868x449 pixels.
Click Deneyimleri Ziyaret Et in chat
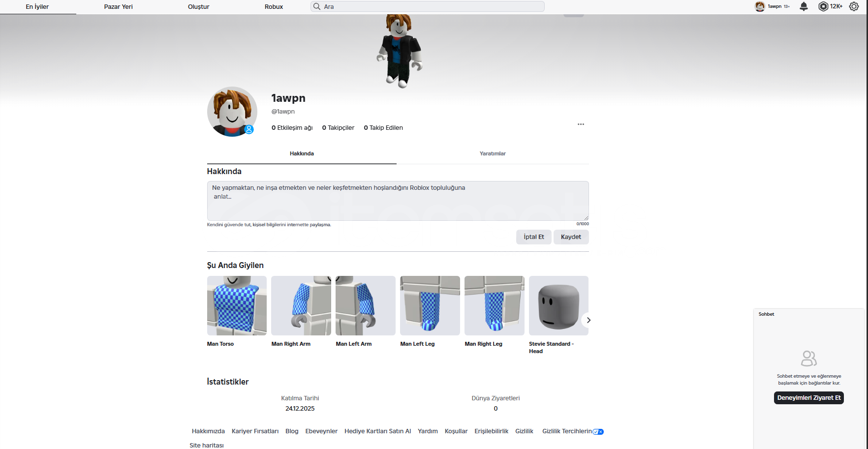(x=809, y=398)
